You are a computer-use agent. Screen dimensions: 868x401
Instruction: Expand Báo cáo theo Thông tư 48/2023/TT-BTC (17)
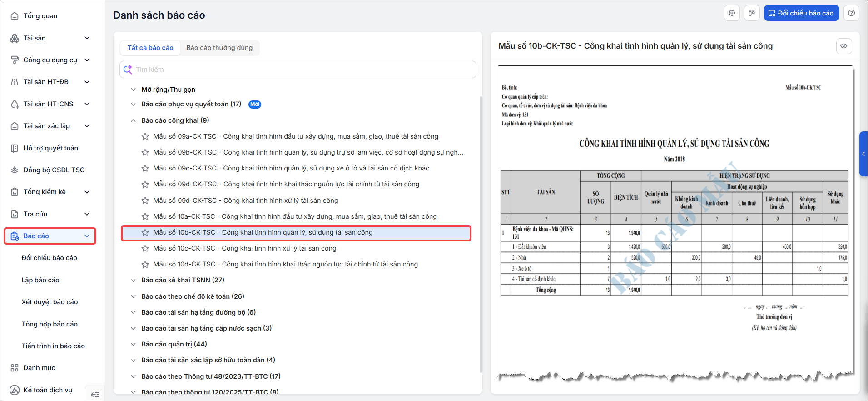coord(133,376)
